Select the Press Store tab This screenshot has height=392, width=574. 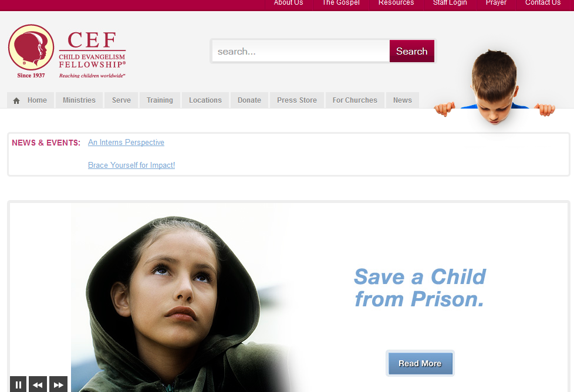coord(297,100)
